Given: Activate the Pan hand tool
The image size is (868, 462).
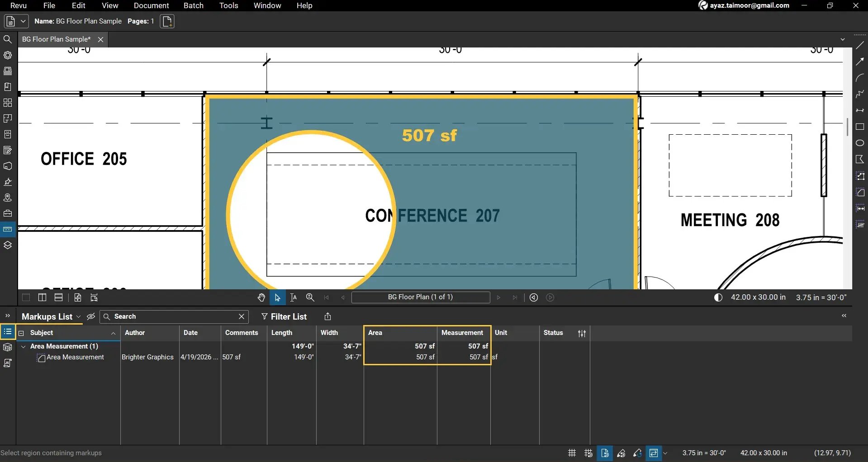Looking at the screenshot, I should pyautogui.click(x=261, y=297).
